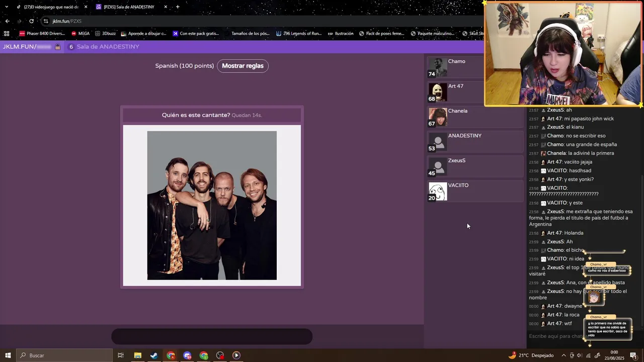644x362 pixels.
Task: Open the 296 Legends of Run bookmark
Action: [x=299, y=34]
